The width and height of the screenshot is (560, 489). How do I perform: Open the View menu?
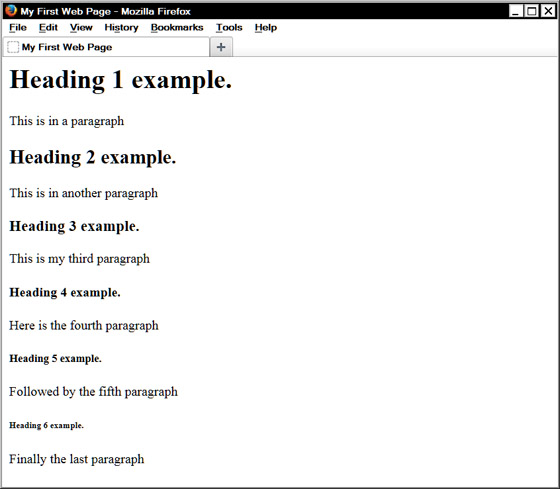coord(81,28)
